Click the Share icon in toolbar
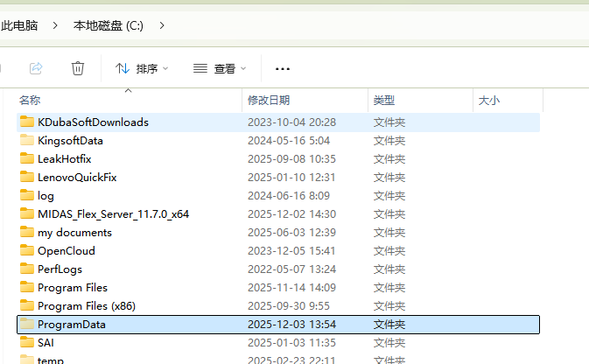Viewport: 589px width, 364px height. tap(36, 68)
